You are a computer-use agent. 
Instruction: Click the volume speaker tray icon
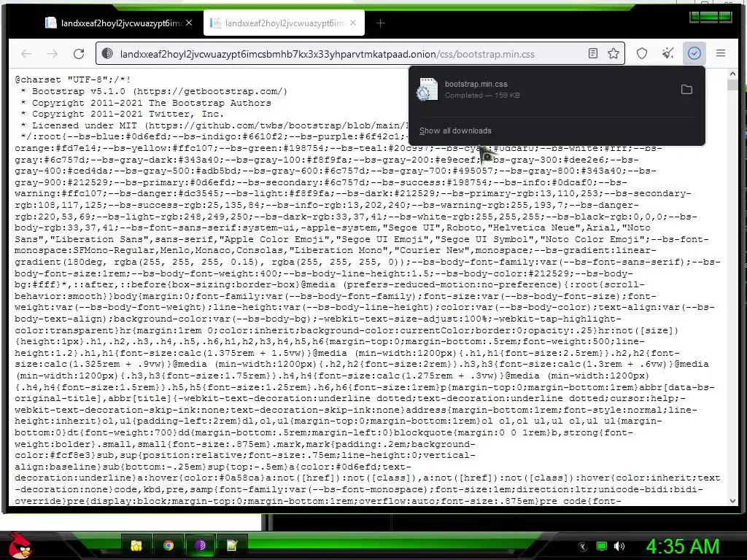tap(619, 546)
